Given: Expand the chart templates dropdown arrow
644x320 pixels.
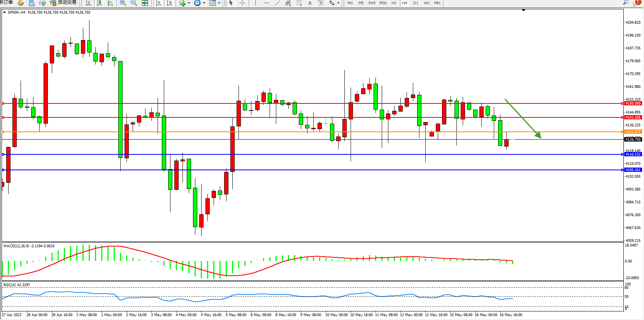Looking at the screenshot, I should point(219,3).
